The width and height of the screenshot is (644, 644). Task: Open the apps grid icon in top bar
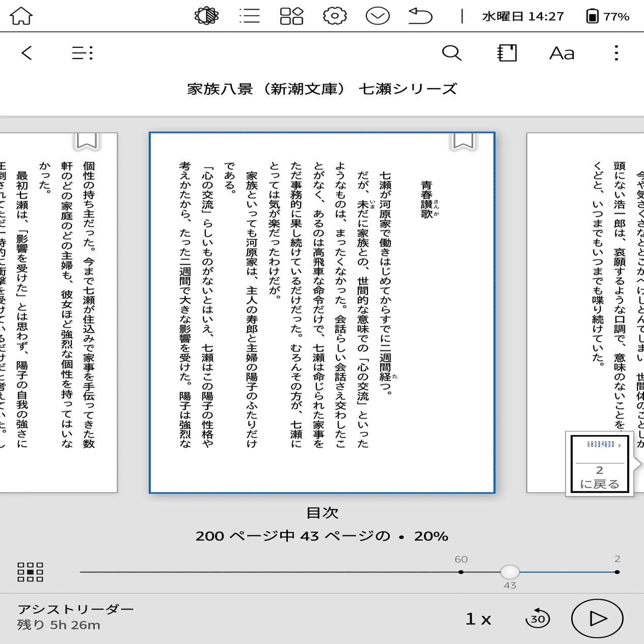pyautogui.click(x=291, y=16)
